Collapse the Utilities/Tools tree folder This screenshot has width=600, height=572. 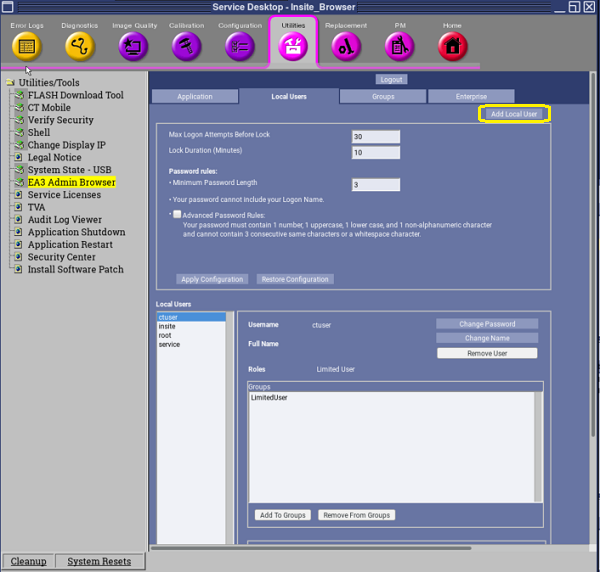10,83
